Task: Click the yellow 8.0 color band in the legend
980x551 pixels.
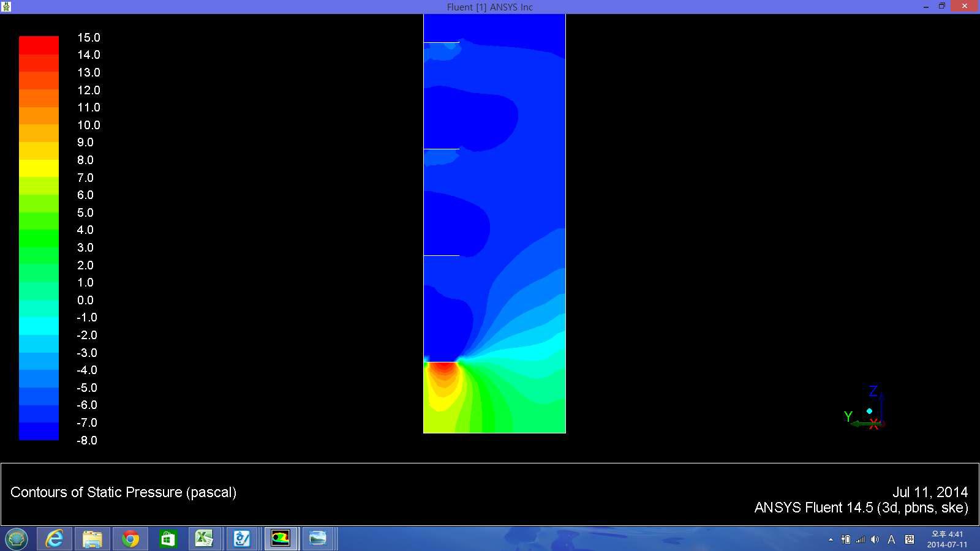Action: (39, 168)
